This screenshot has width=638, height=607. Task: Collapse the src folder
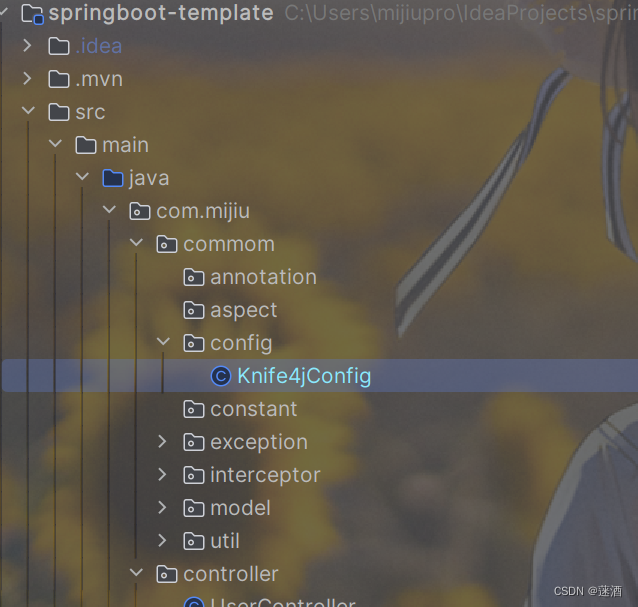[x=28, y=111]
